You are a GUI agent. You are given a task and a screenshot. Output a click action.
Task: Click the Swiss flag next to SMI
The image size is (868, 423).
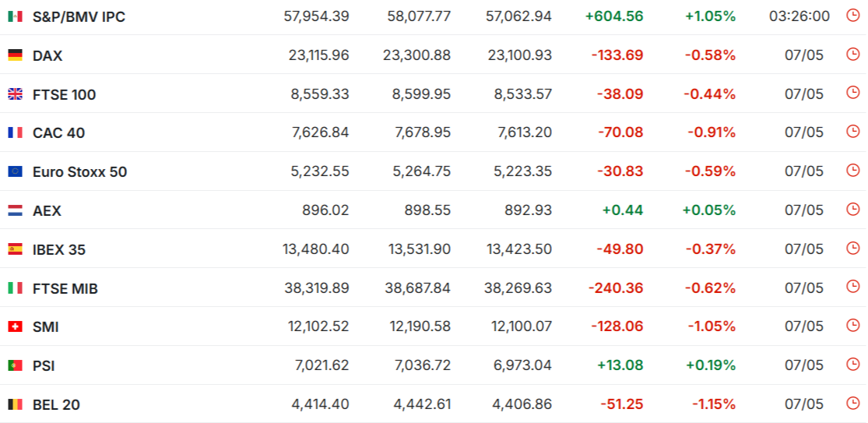point(15,326)
